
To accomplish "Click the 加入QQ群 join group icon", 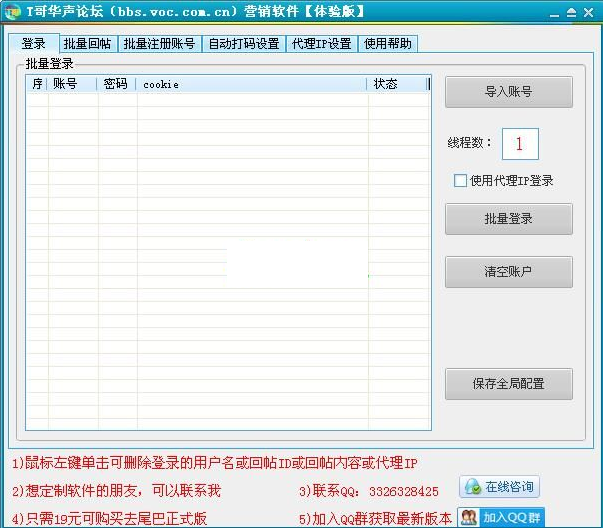I will click(x=501, y=518).
